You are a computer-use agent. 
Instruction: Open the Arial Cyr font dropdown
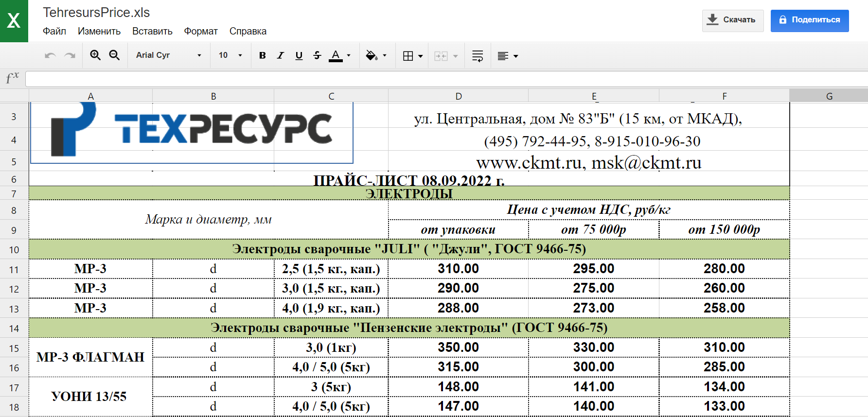169,55
